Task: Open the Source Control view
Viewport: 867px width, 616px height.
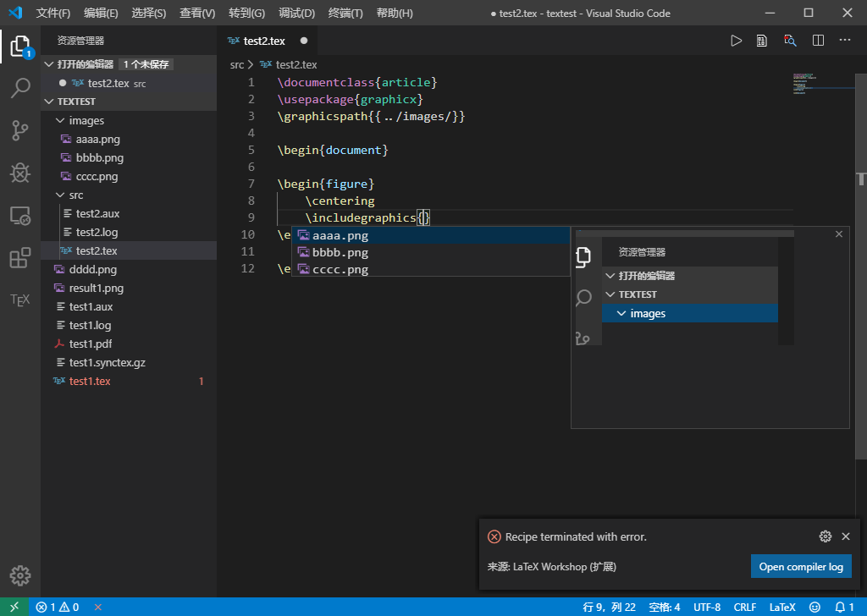Action: (20, 131)
